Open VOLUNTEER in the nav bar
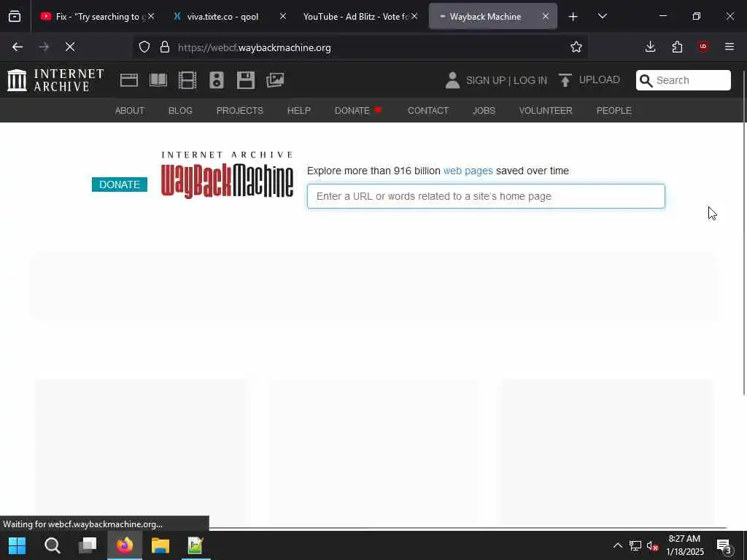 [546, 111]
